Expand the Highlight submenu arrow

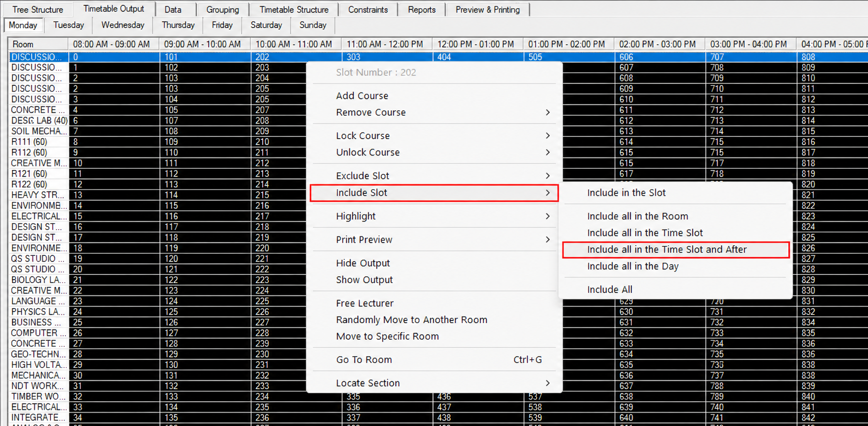547,216
